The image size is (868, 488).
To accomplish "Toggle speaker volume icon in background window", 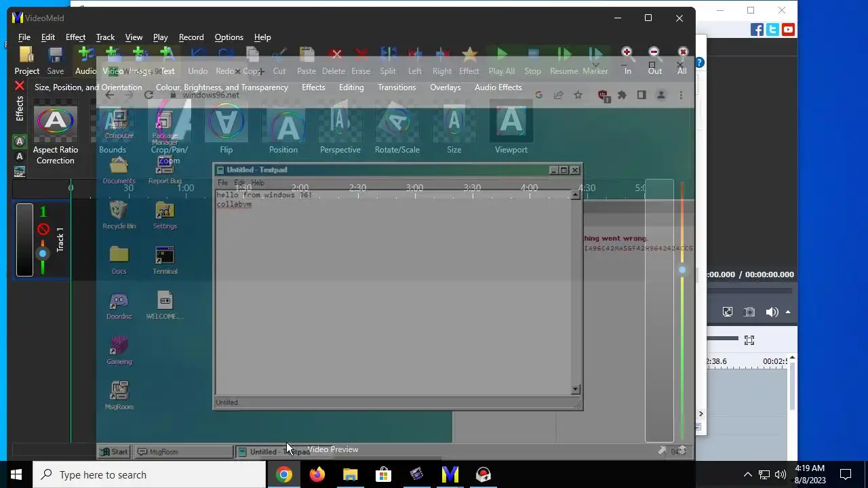I will coord(772,312).
